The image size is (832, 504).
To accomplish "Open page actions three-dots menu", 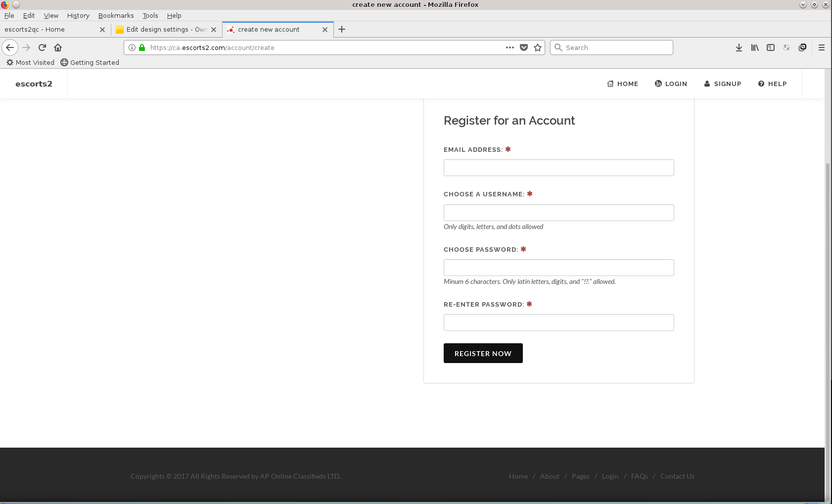I will click(510, 47).
